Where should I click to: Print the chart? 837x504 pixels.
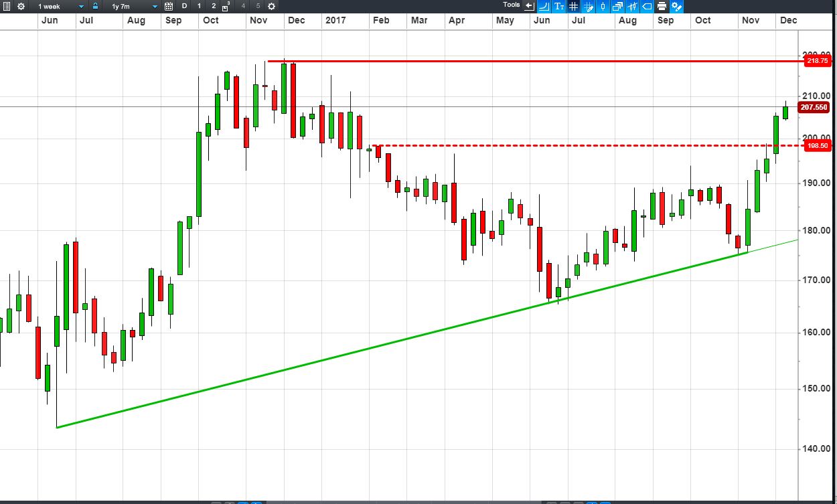662,6
